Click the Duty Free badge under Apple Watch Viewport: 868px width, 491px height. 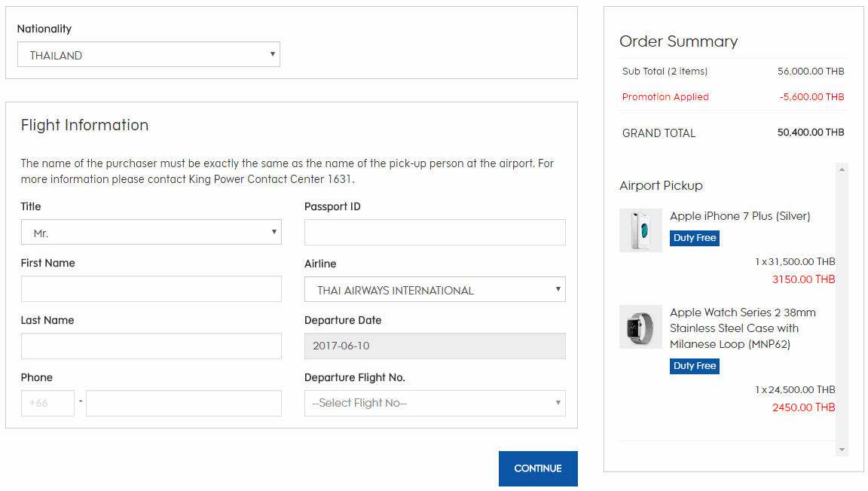(x=695, y=366)
